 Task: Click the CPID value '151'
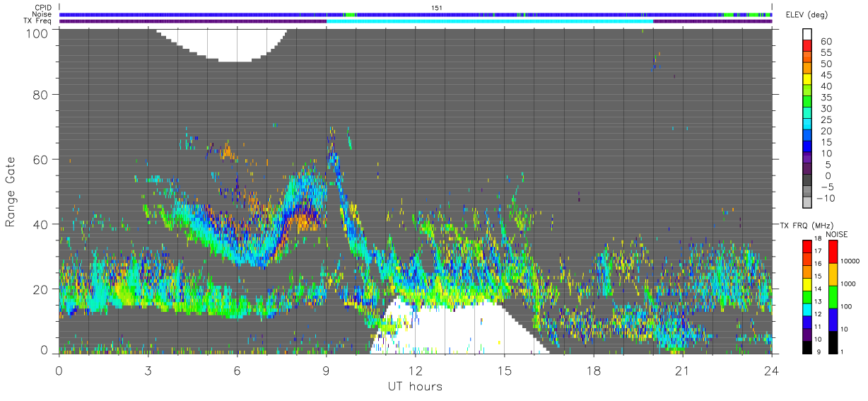point(437,8)
